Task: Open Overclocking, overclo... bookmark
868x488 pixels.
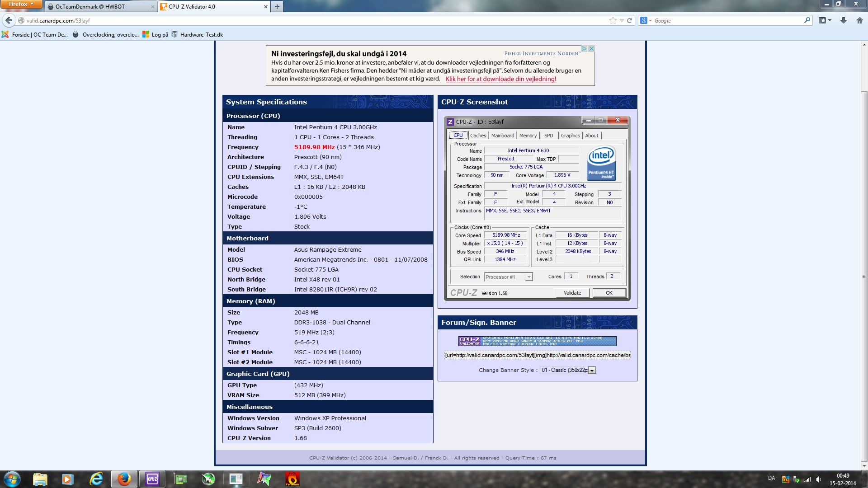Action: 105,34
